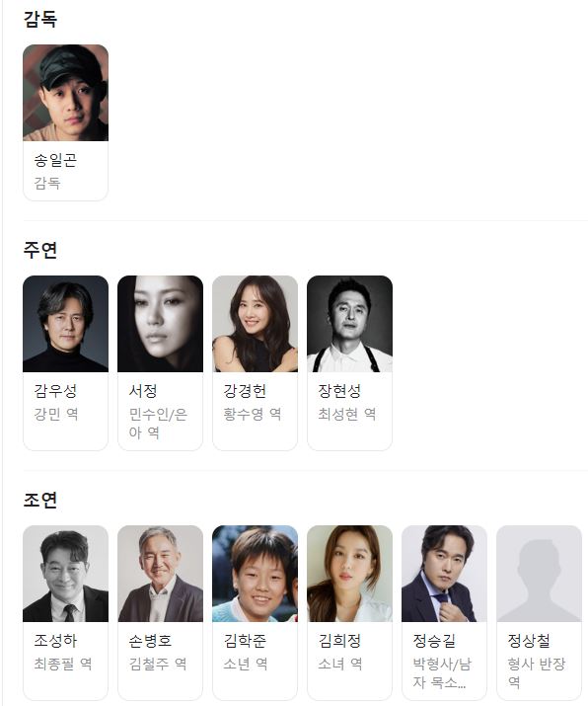Open 강경헌's portrait photo
This screenshot has width=588, height=706.
(x=256, y=324)
